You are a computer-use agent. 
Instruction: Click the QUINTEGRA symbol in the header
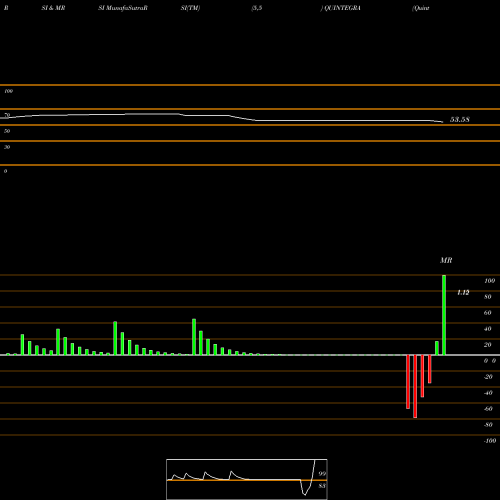point(342,8)
